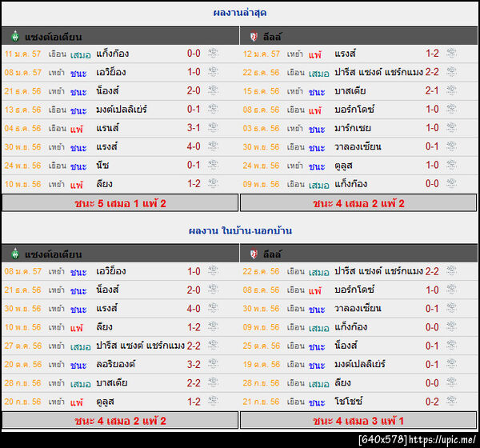Click the match detail icon on the 11 ม.ค. 57 แก็งก็อง row
Screen dimensions: 480x448
point(213,53)
